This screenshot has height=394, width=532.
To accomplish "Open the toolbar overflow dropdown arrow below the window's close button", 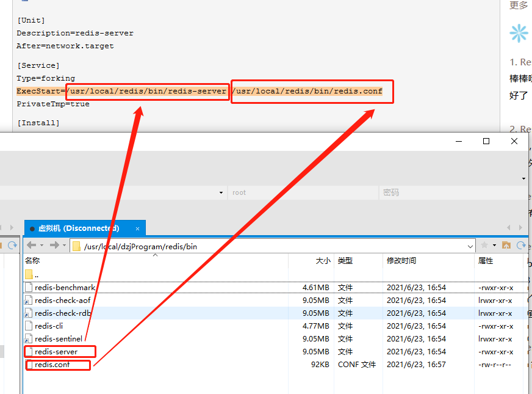I will [x=523, y=178].
